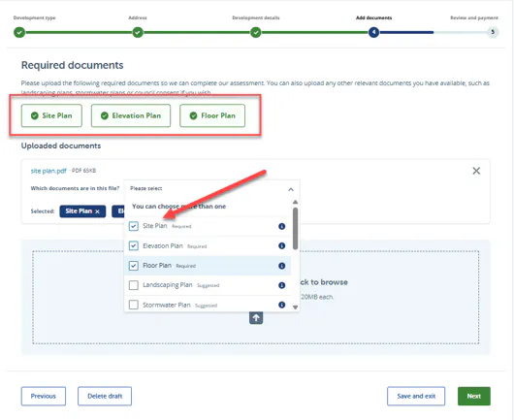Click the info icon beside Site Plan
The image size is (514, 420).
click(x=281, y=226)
